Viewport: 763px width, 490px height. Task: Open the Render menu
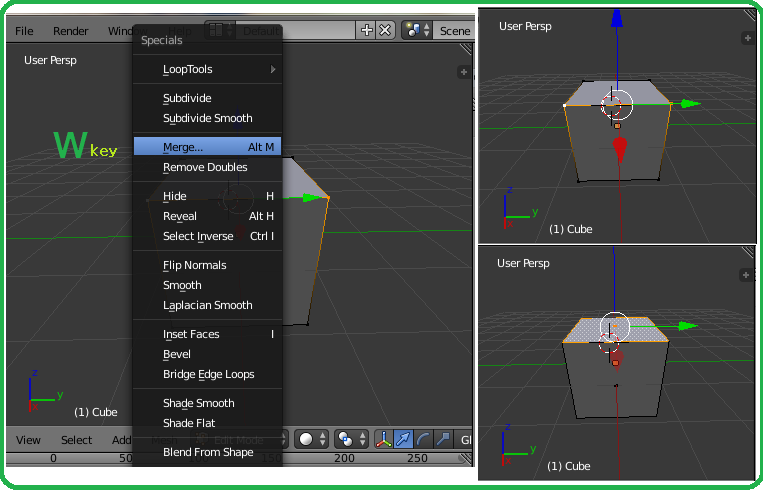click(x=71, y=31)
